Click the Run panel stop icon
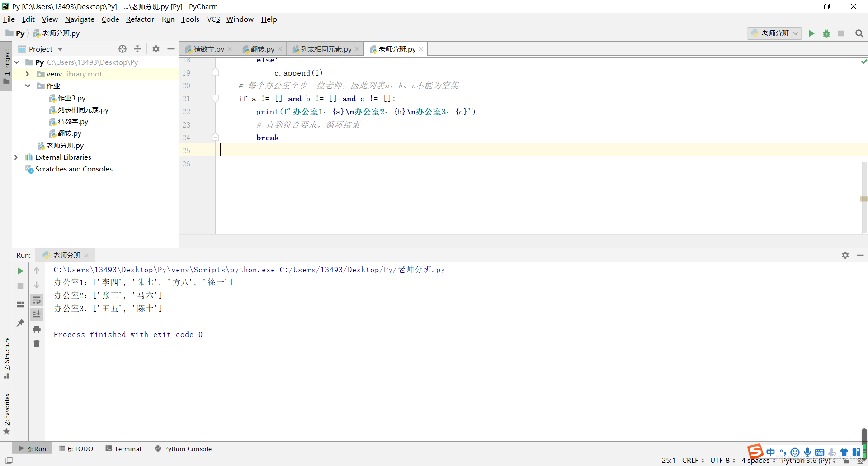The height and width of the screenshot is (466, 868). point(20,286)
